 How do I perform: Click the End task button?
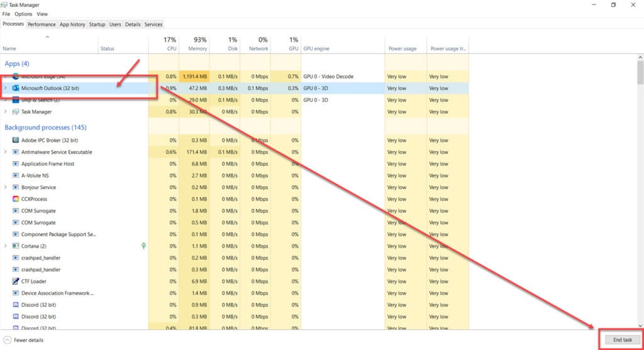coord(623,340)
